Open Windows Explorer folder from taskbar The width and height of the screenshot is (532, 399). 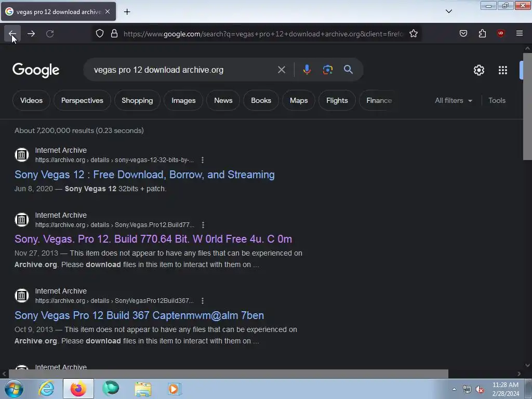click(x=143, y=389)
